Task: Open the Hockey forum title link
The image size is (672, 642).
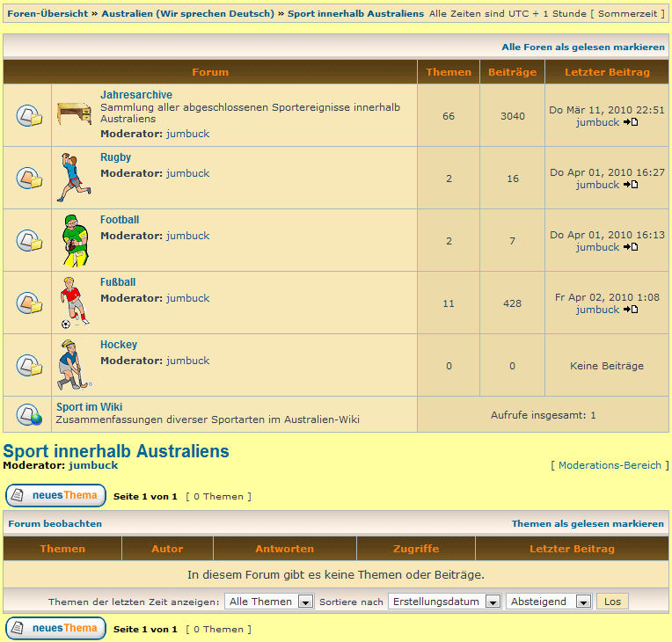Action: pos(119,345)
